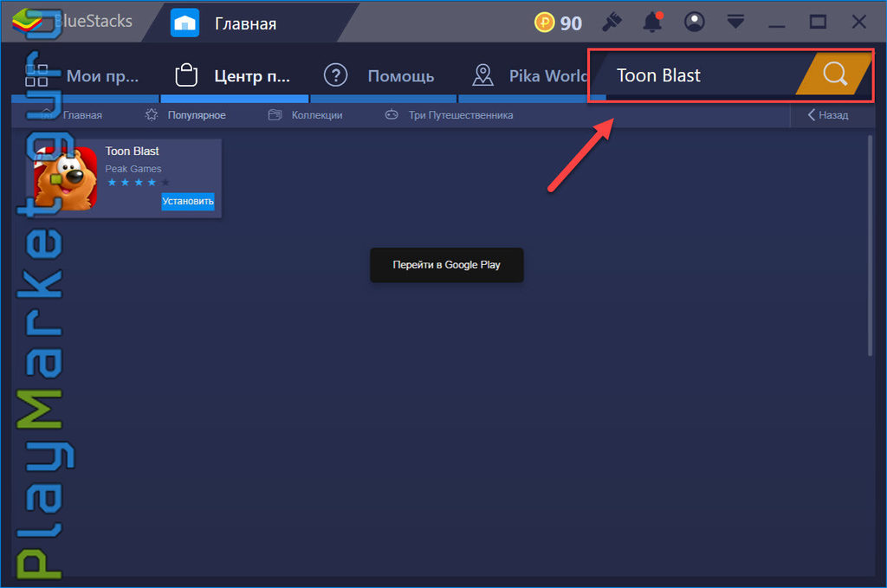Focus the Toon Blast search field
Screen dimensions: 887x588
tap(700, 75)
